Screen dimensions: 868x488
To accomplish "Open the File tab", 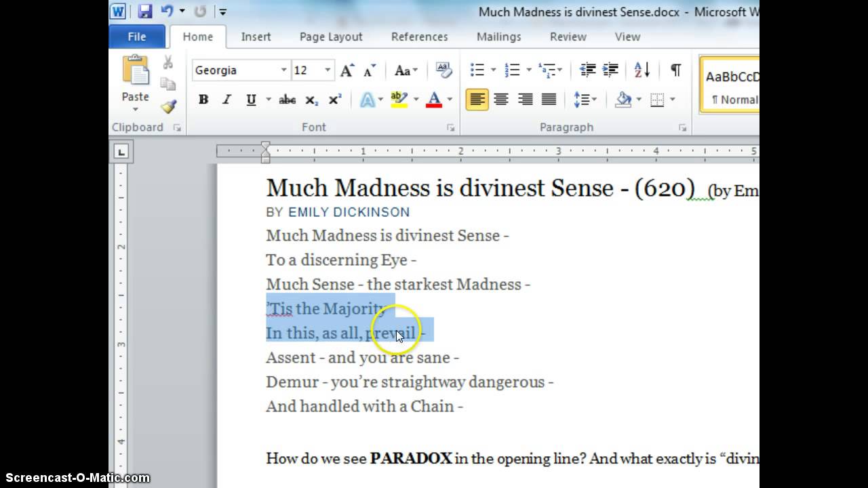I will pyautogui.click(x=137, y=37).
